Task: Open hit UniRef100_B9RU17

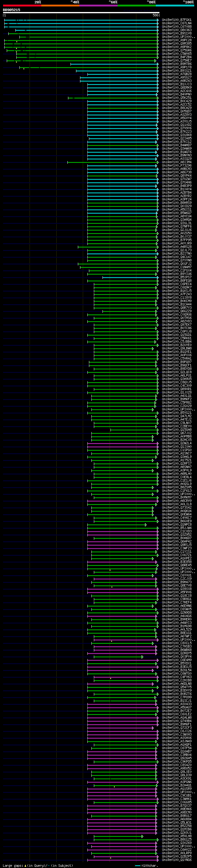Action: click(x=177, y=816)
